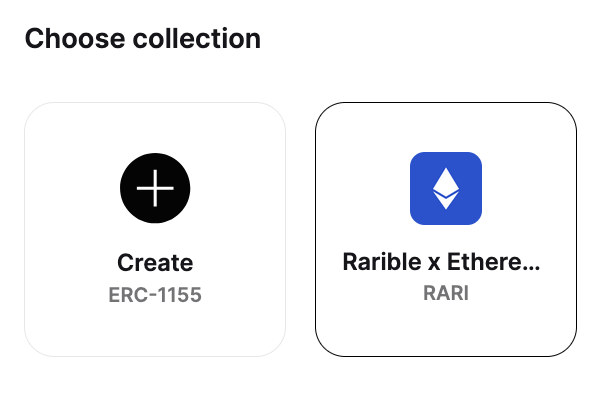Select the Create ERC-1155 collection card
610x396 pixels.
(x=155, y=230)
